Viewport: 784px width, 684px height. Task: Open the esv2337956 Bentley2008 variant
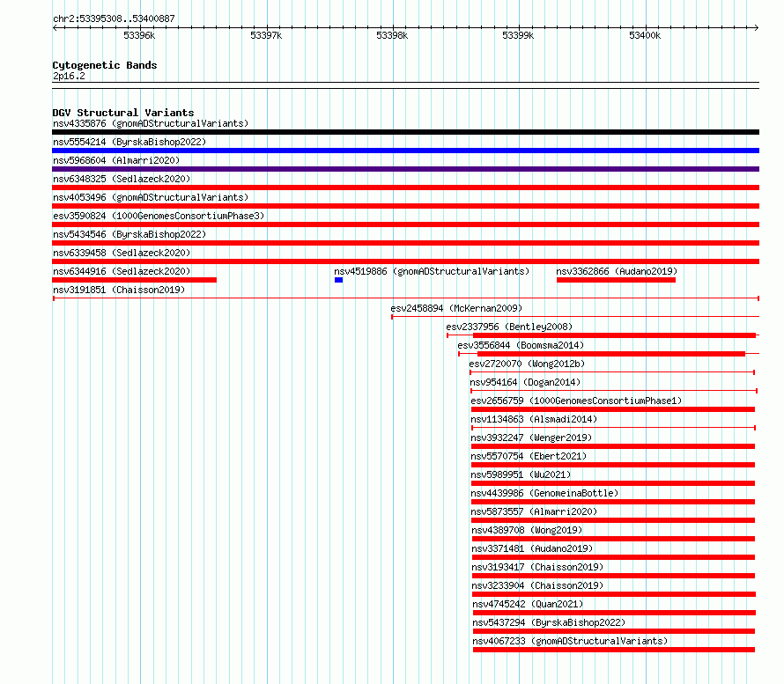pos(509,327)
